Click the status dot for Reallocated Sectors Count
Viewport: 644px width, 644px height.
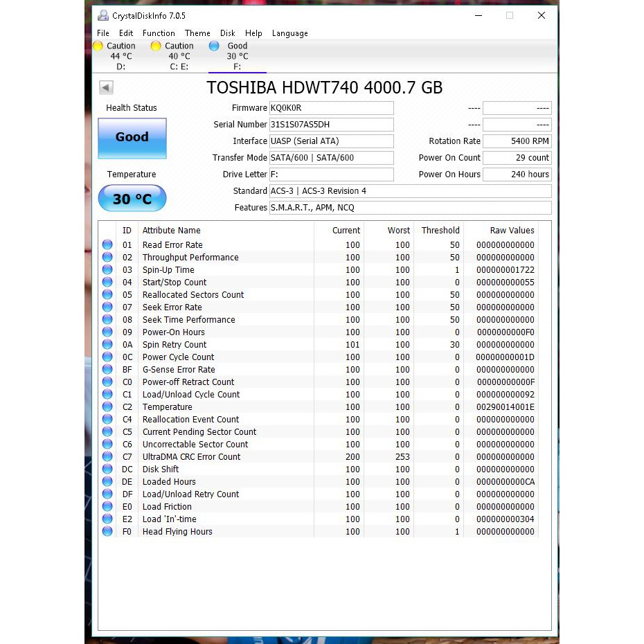coord(107,294)
